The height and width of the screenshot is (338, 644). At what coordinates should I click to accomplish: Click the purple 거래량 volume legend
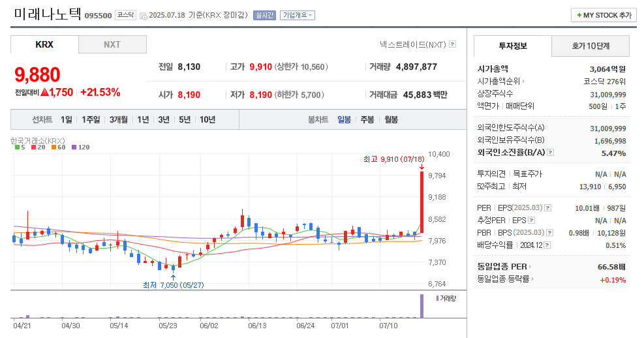click(x=446, y=298)
